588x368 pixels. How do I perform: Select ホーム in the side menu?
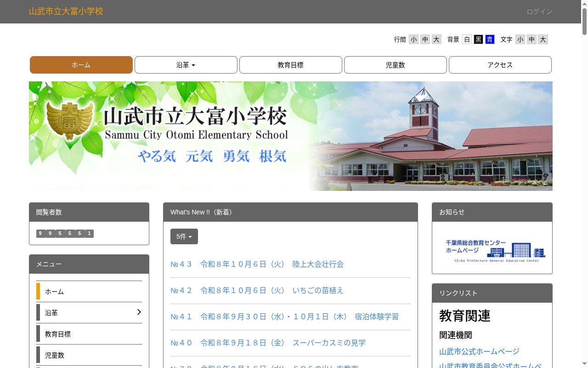click(x=89, y=292)
